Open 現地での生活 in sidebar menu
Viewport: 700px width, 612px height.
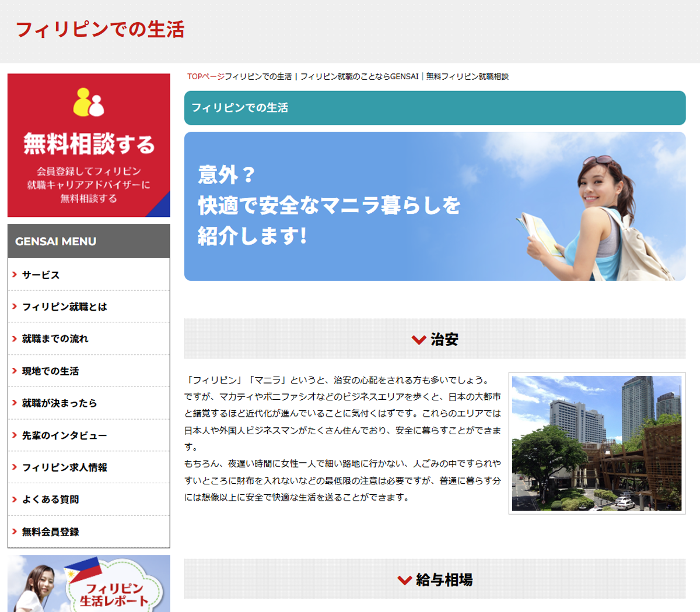[50, 371]
